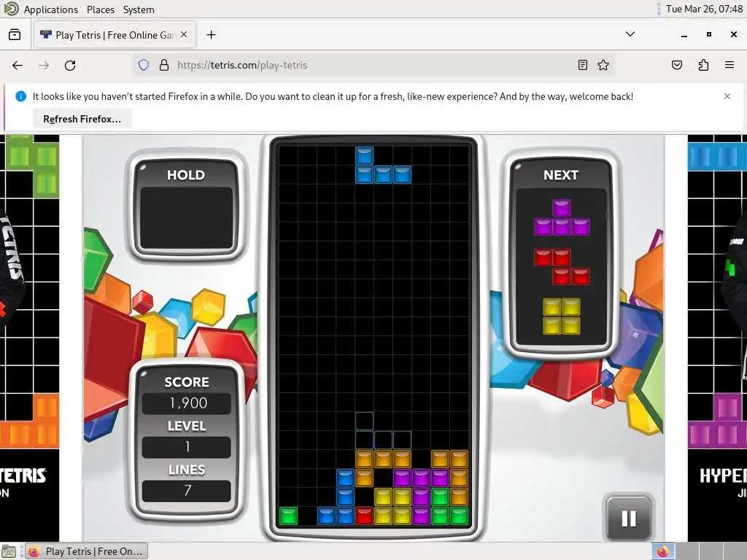747x560 pixels.
Task: Click the MATE logo in top panel
Action: pos(11,9)
